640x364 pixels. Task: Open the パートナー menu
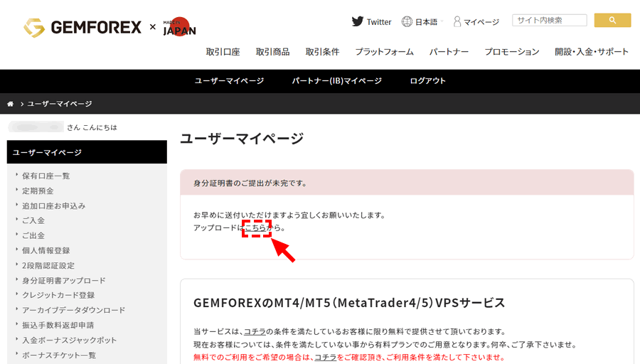pyautogui.click(x=449, y=52)
